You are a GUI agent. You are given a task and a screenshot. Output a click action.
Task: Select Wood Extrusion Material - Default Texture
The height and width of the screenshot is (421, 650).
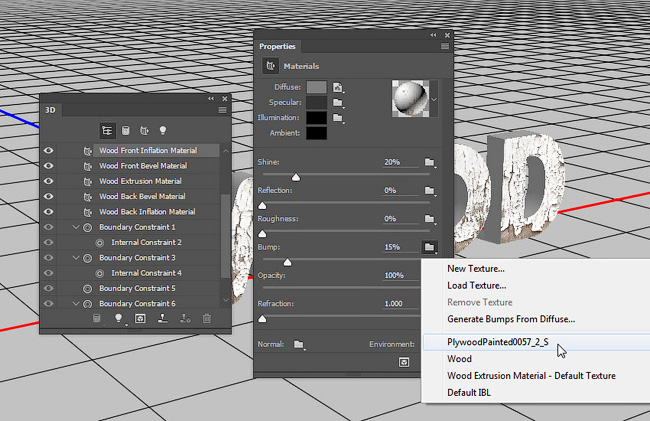point(531,376)
